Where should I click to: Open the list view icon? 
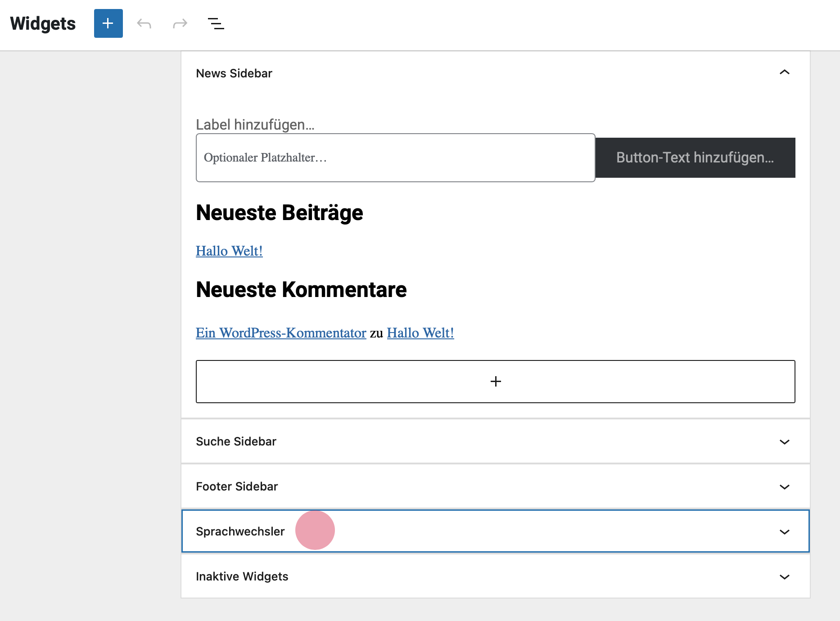tap(216, 23)
